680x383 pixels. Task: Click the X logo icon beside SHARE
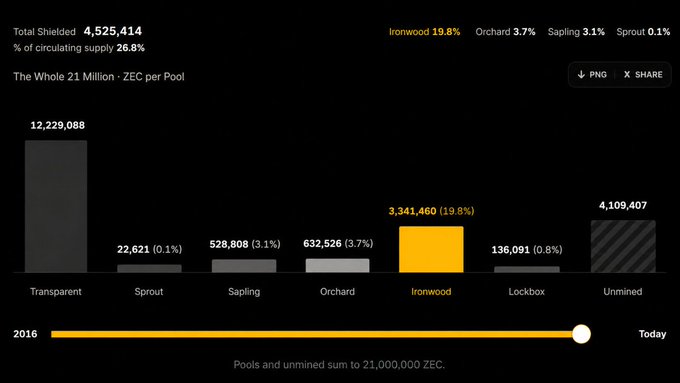tap(627, 75)
